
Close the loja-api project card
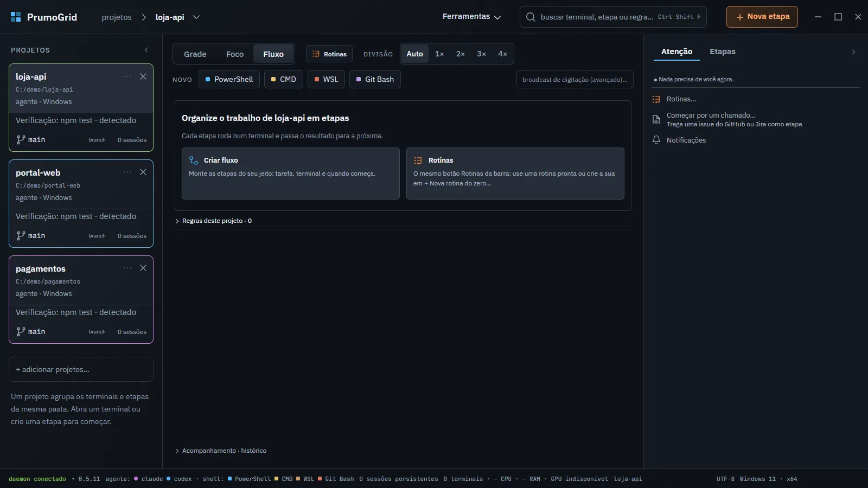coord(143,76)
